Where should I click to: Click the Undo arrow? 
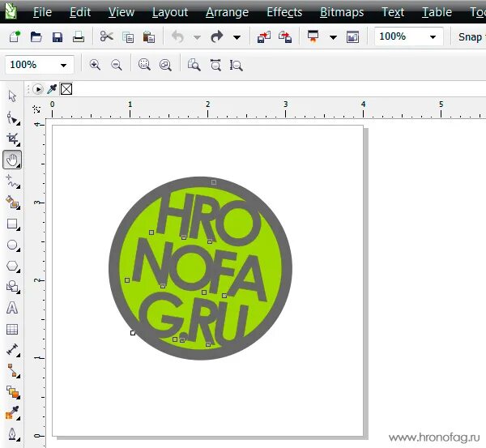tap(178, 37)
